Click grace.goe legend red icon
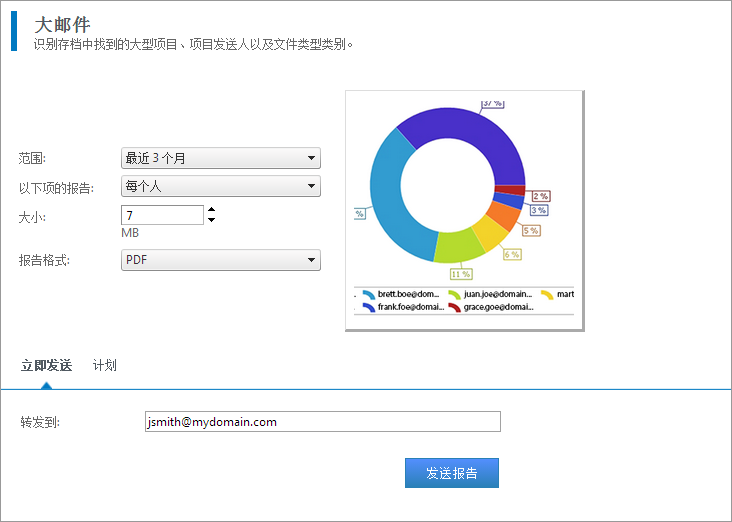Screen dimensions: 732x522 click(x=454, y=308)
